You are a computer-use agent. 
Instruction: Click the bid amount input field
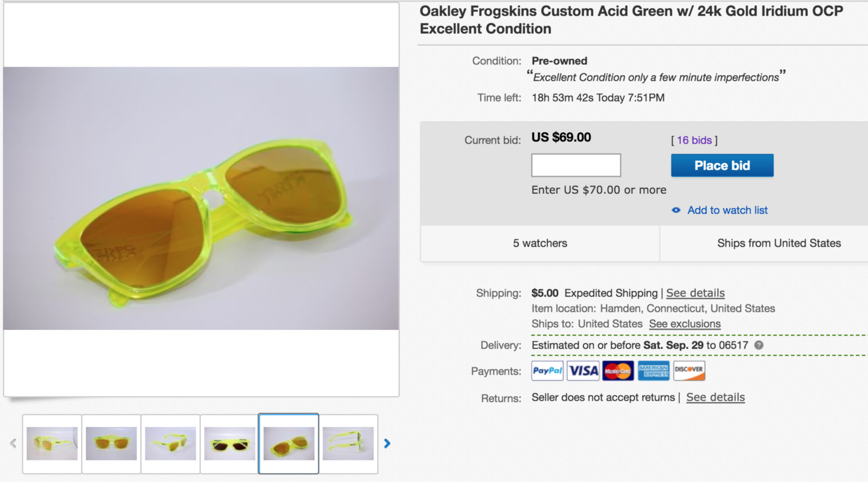(576, 165)
